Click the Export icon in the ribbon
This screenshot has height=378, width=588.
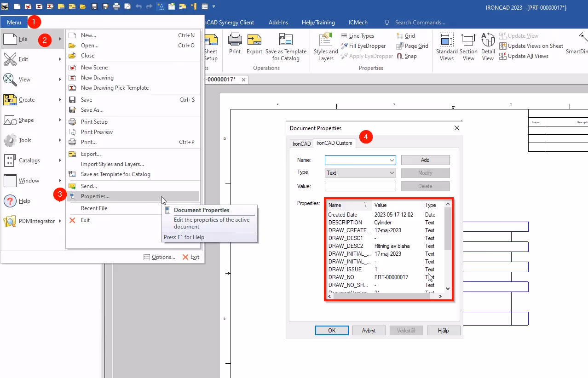click(254, 44)
